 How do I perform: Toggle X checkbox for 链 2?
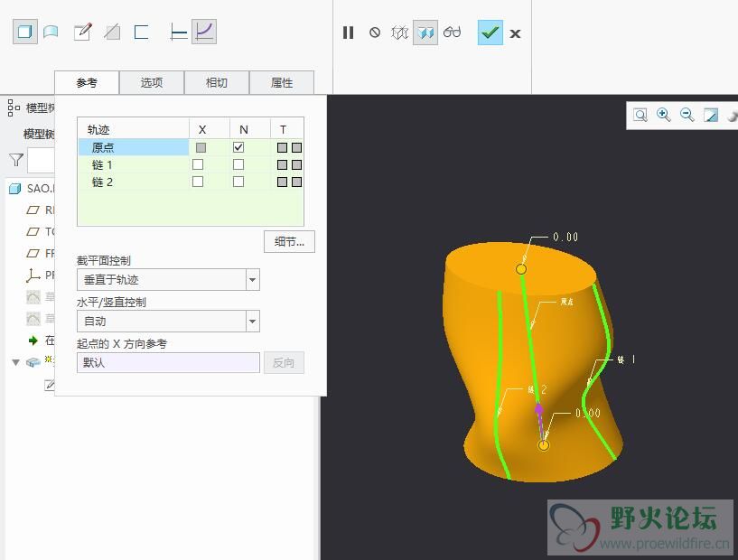(x=198, y=182)
